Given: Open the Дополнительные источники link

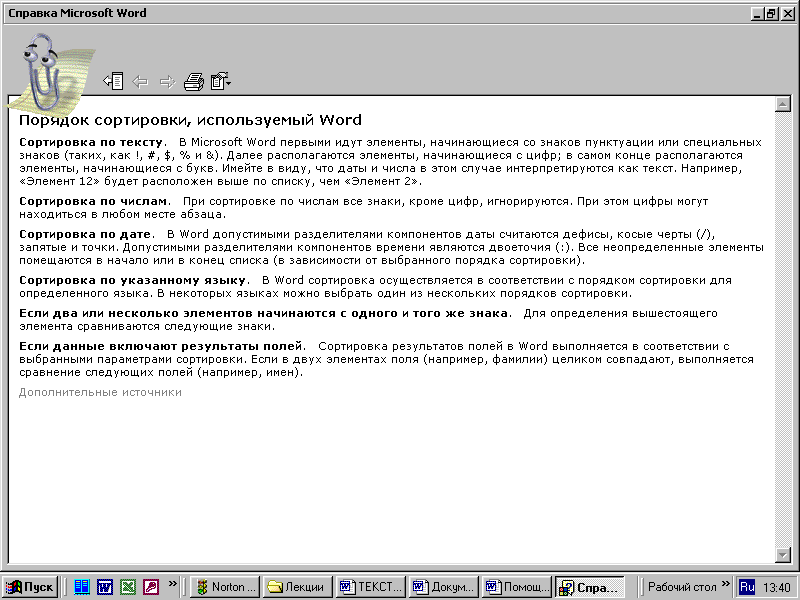Looking at the screenshot, I should pyautogui.click(x=100, y=392).
